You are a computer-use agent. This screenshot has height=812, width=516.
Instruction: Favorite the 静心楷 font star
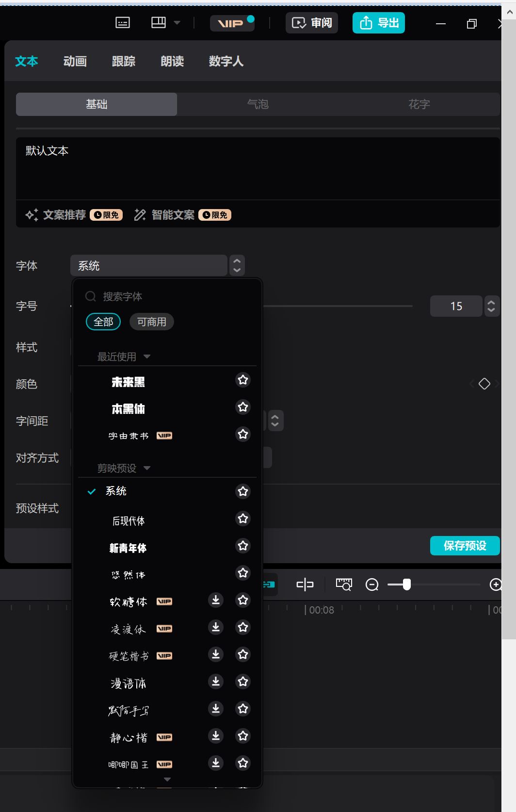(x=243, y=736)
